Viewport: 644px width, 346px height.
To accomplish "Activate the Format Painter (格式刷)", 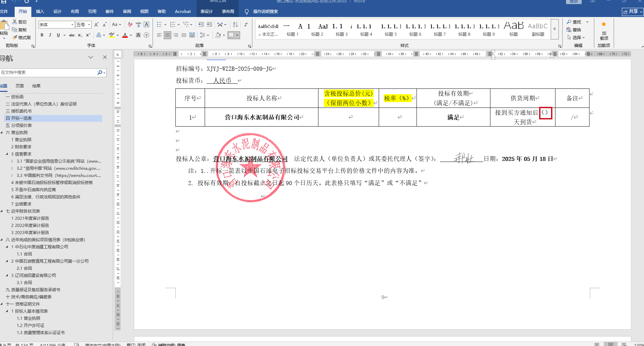I will pos(21,37).
